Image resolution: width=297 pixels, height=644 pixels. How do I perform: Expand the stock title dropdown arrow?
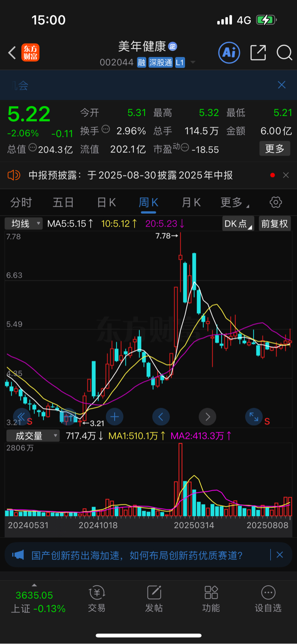[x=193, y=62]
